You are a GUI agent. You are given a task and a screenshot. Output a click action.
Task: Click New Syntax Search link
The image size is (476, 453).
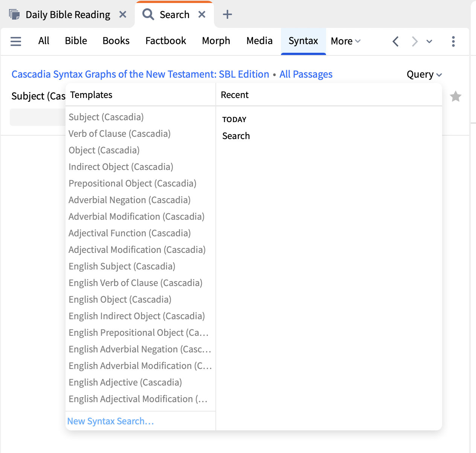[111, 421]
